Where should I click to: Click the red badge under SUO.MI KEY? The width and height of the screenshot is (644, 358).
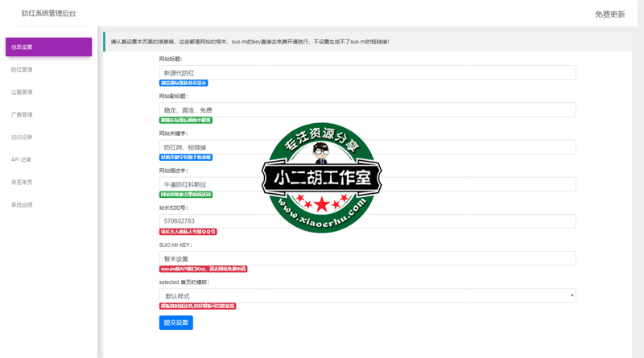coord(203,269)
